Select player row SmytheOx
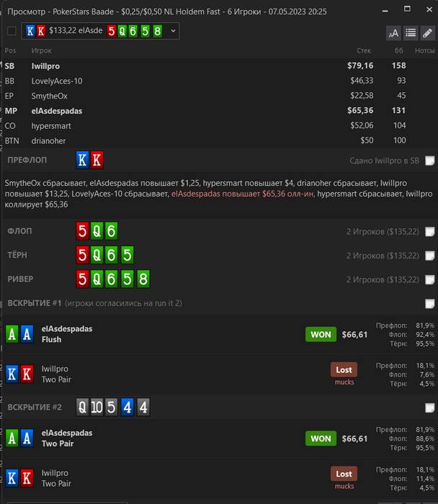438x504 pixels. click(x=220, y=96)
